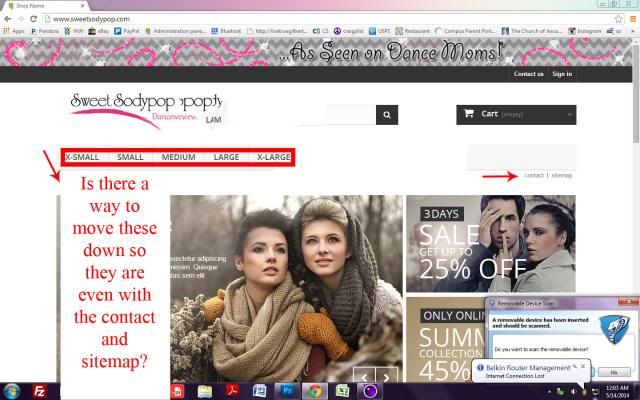Open Adobe Acrobat taskbar icon
The height and width of the screenshot is (400, 640).
click(x=232, y=390)
